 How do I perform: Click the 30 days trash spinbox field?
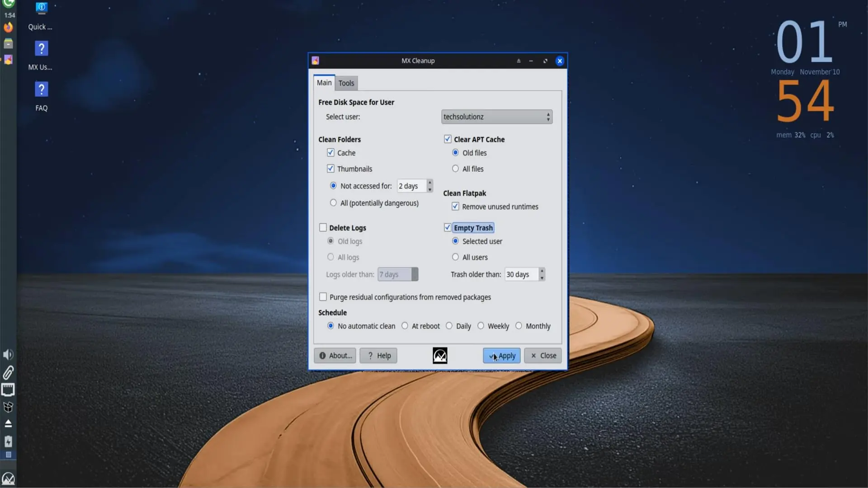click(521, 274)
